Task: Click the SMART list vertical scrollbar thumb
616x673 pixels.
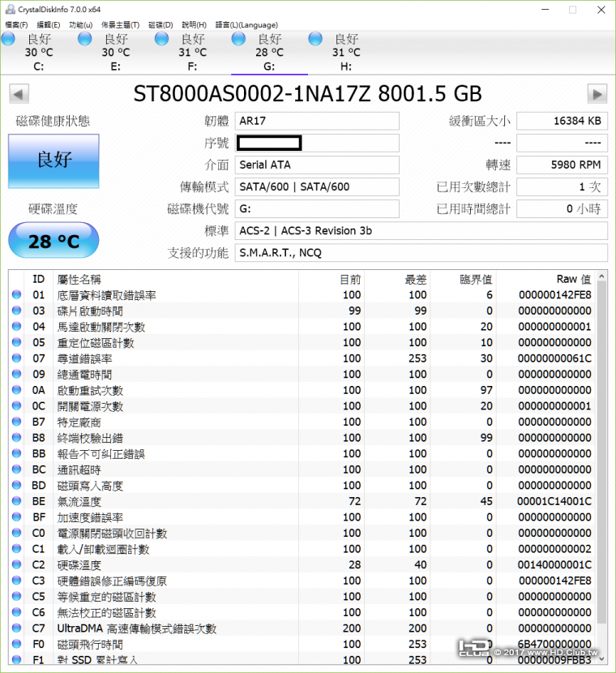Action: [x=601, y=452]
